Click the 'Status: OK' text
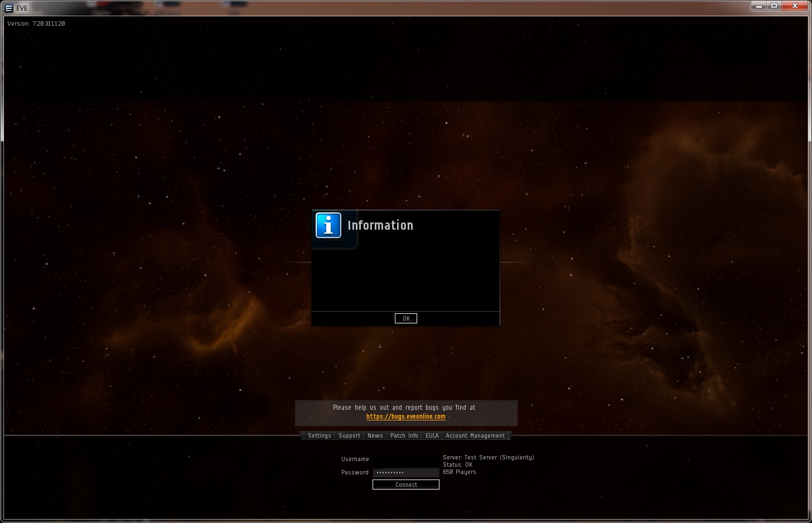 click(x=458, y=464)
